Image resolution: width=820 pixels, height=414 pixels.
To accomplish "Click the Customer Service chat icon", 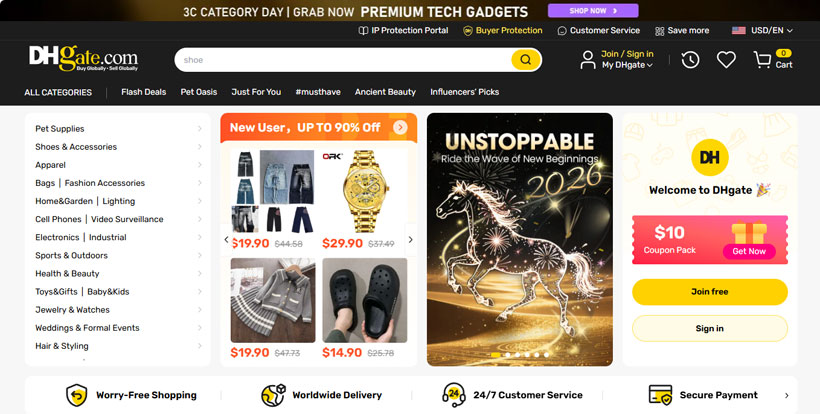I will click(562, 31).
